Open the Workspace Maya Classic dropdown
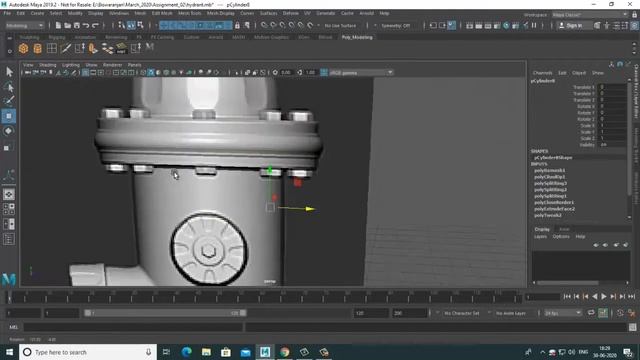 tap(590, 15)
